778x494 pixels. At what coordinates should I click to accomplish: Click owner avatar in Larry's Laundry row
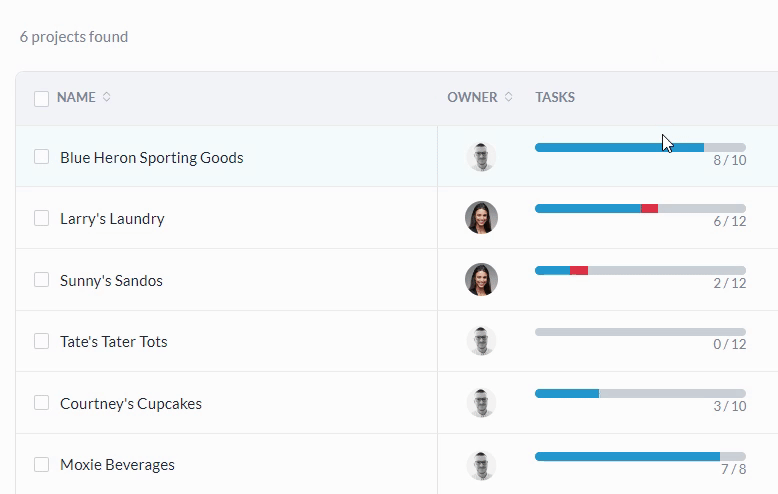coord(481,218)
